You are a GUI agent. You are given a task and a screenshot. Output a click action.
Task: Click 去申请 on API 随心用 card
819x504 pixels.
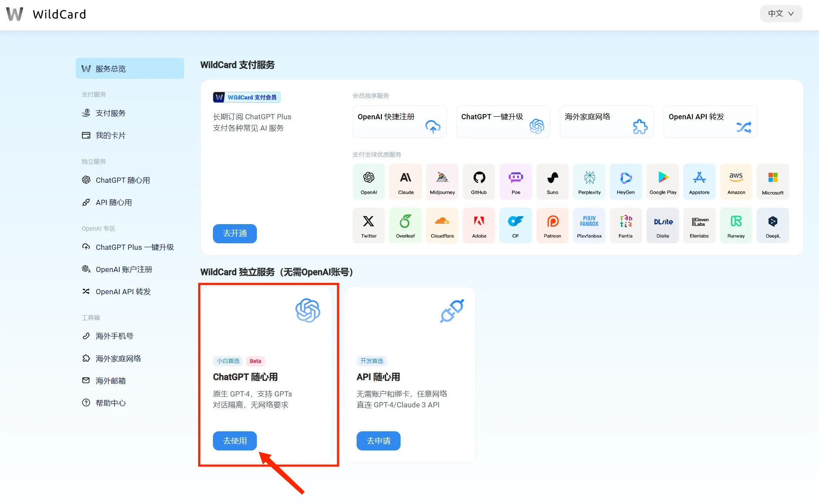coord(378,441)
